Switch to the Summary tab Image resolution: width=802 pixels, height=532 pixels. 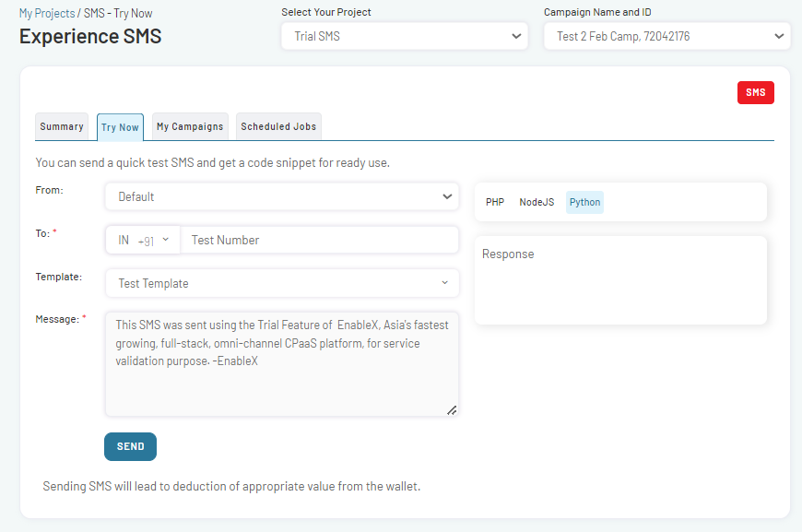62,126
